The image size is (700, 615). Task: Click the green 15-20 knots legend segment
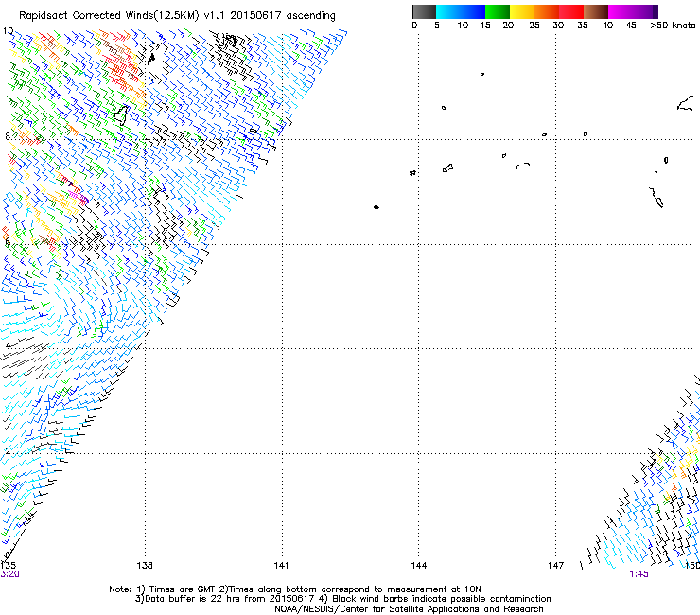[x=498, y=11]
